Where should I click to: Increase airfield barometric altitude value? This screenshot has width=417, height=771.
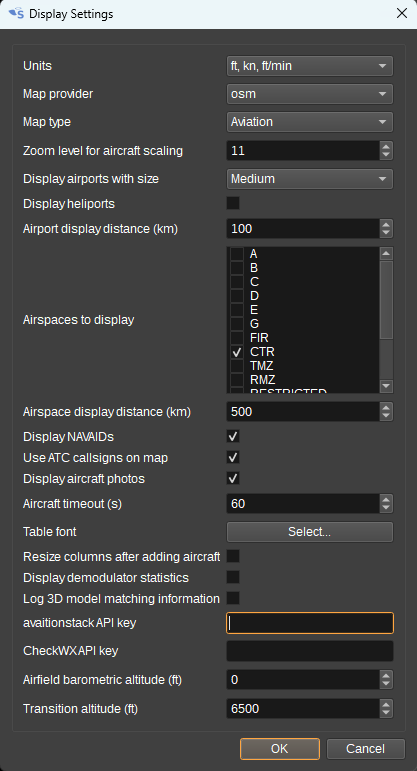pyautogui.click(x=387, y=676)
